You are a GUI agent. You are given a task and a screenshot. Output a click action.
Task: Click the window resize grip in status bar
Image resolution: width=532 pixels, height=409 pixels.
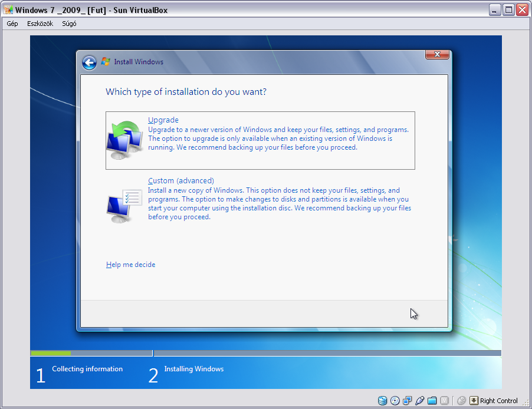tap(527, 403)
